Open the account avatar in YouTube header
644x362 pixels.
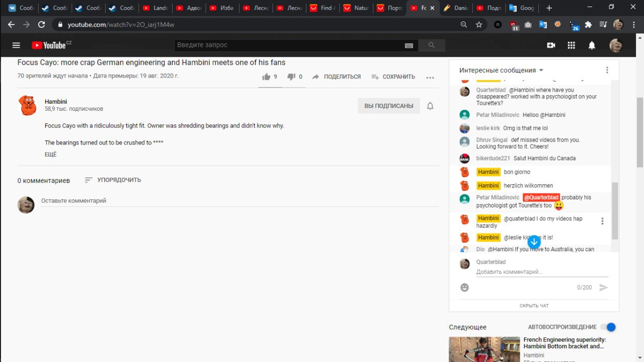point(616,45)
